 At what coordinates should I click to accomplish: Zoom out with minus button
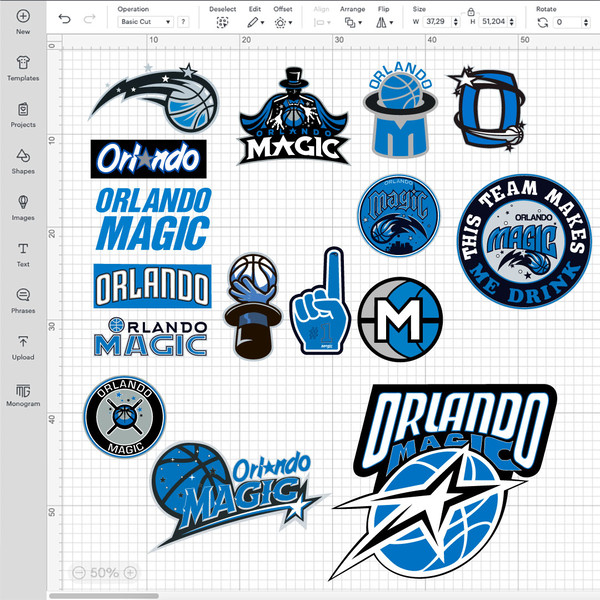click(x=79, y=572)
